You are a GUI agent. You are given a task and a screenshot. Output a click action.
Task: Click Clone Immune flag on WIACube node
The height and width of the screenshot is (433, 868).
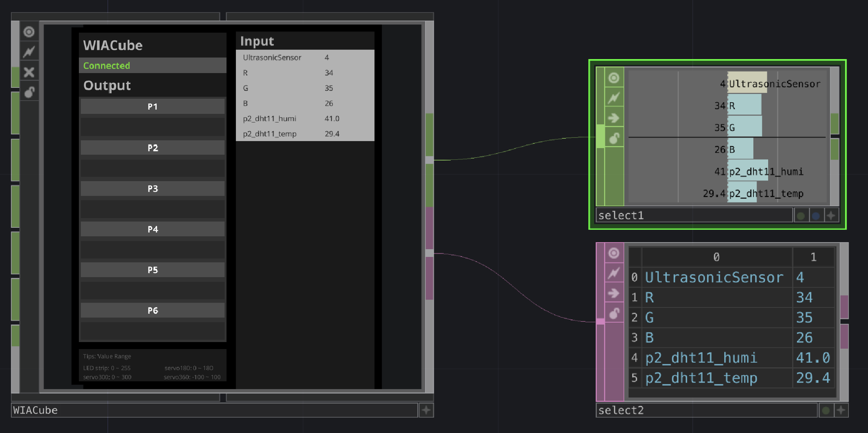coord(29,52)
